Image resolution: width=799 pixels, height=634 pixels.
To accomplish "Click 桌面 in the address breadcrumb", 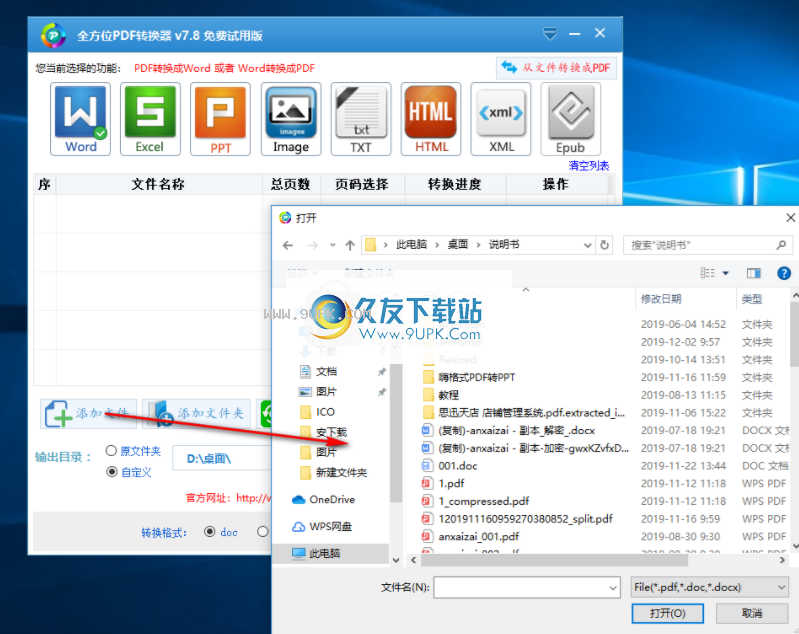I will (x=458, y=245).
